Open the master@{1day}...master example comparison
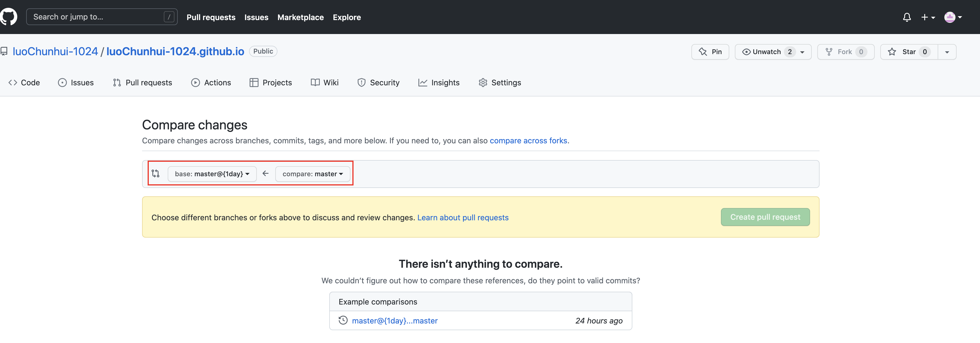Viewport: 980px width, 343px height. coord(394,320)
